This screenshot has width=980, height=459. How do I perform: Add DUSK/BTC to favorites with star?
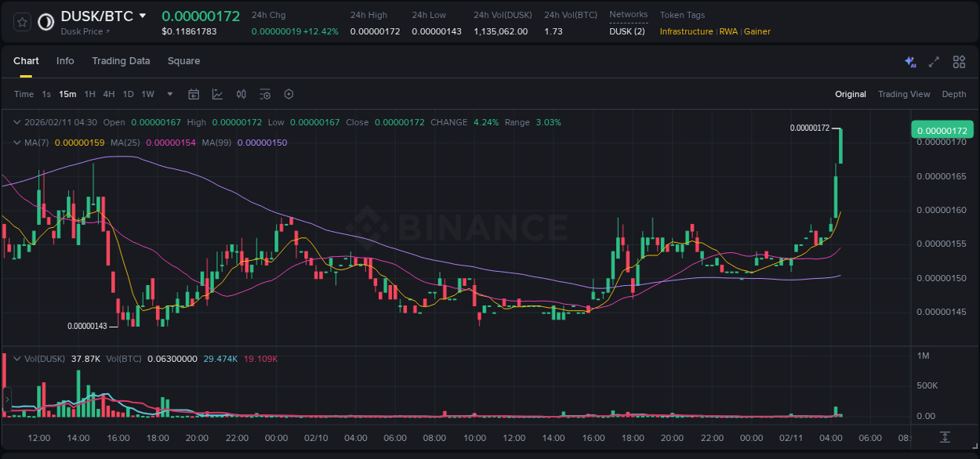(x=23, y=23)
